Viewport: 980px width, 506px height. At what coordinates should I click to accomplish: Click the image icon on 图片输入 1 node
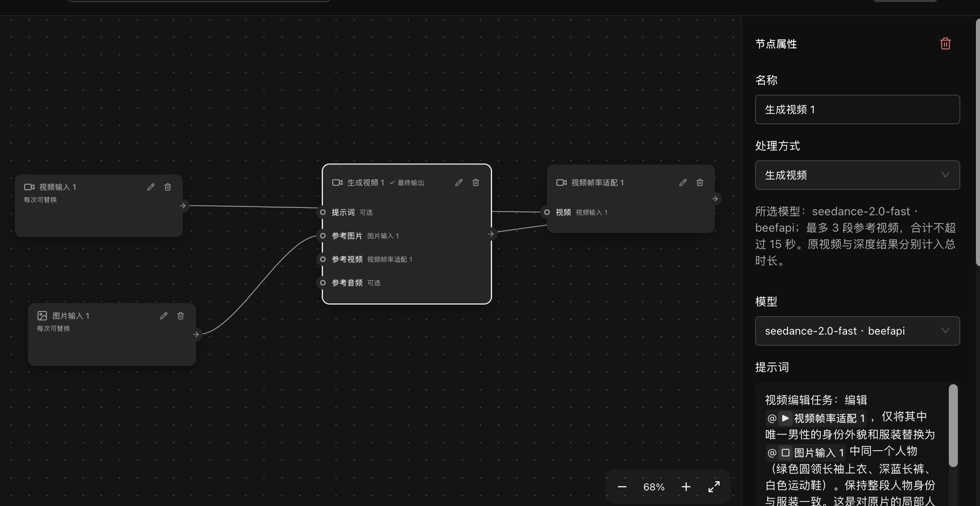(42, 316)
